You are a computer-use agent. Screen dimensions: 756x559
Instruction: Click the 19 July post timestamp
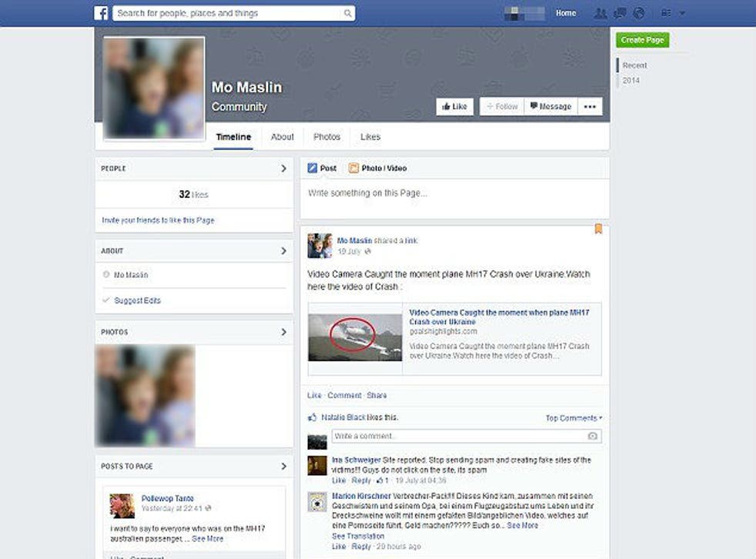(349, 251)
